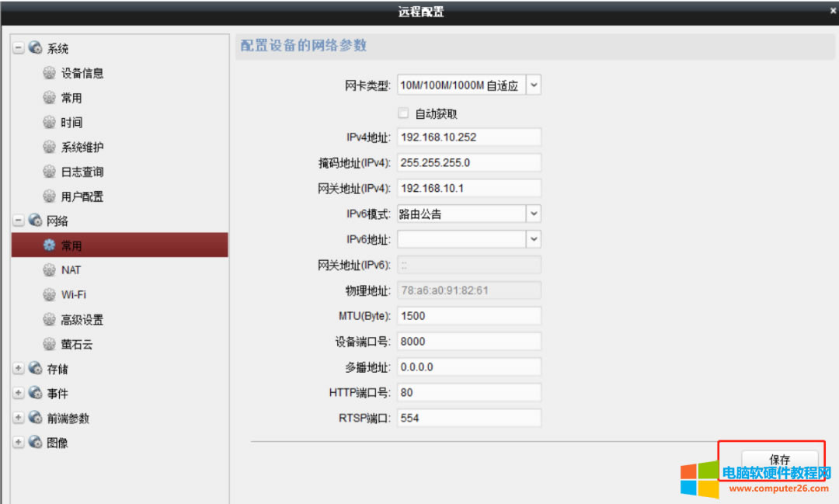
Task: Click the 多播地址 field
Action: tap(468, 367)
